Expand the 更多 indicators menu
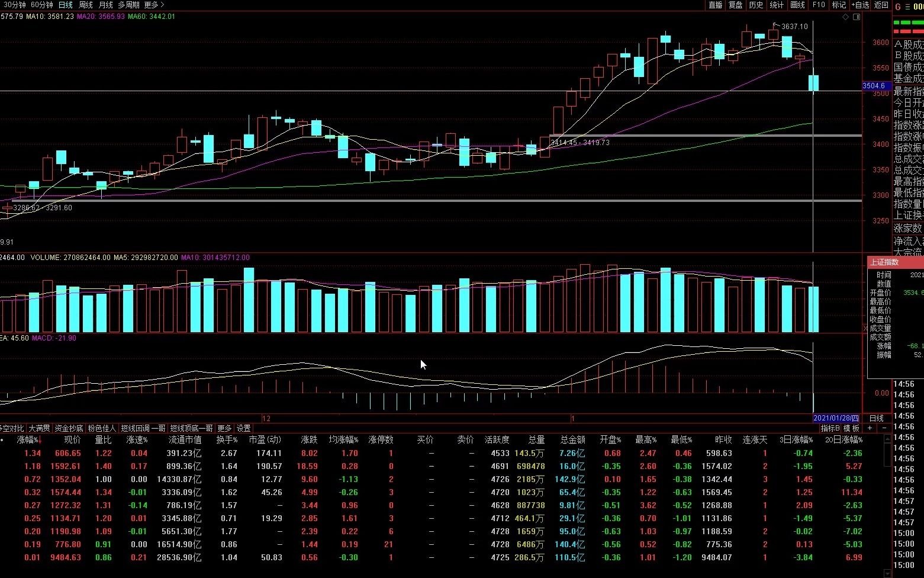 pos(224,428)
